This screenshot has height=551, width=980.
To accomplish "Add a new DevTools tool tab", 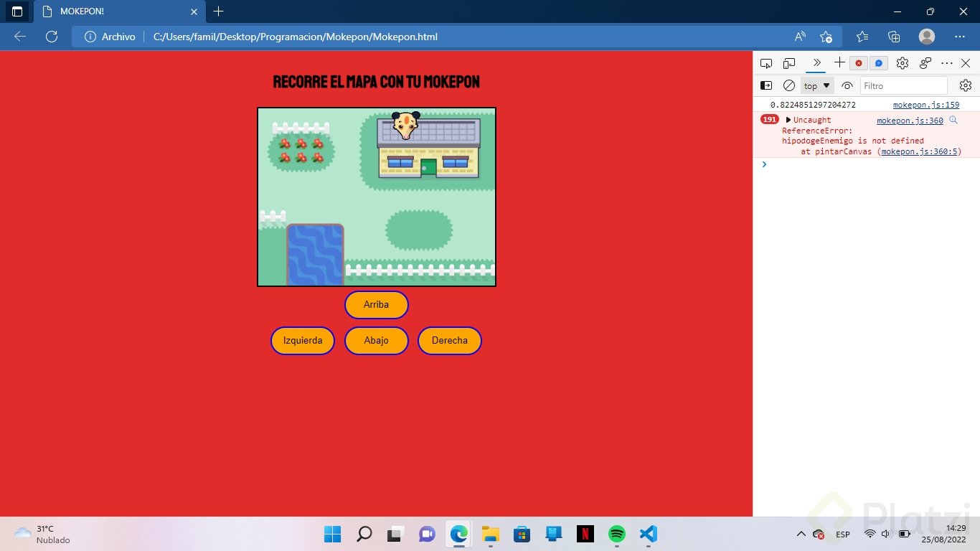I will [839, 62].
